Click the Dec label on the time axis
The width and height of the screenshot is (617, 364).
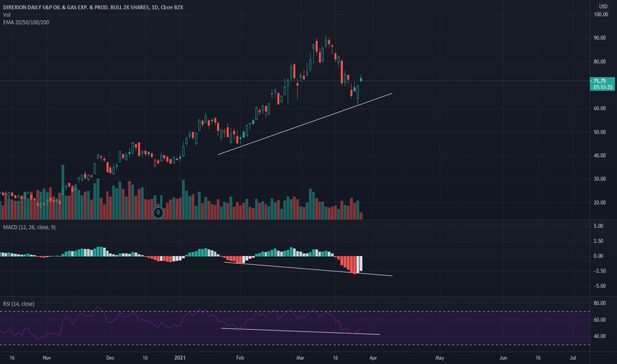pos(110,357)
